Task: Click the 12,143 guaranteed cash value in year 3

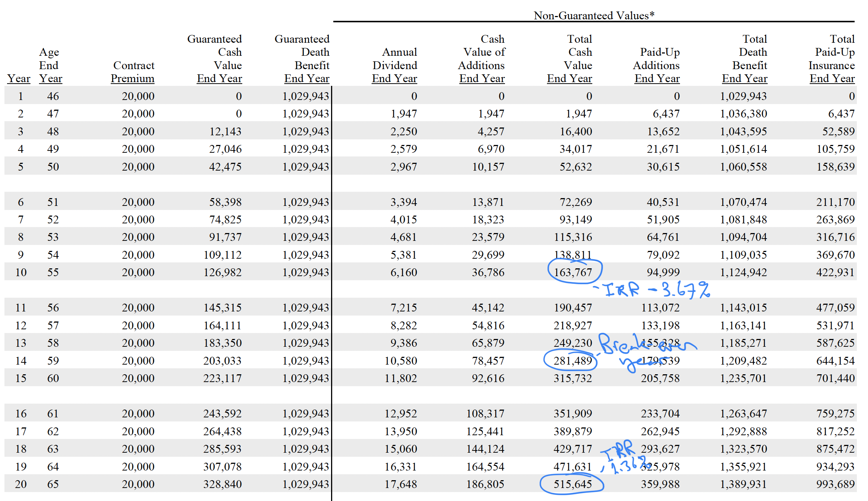Action: 225,131
